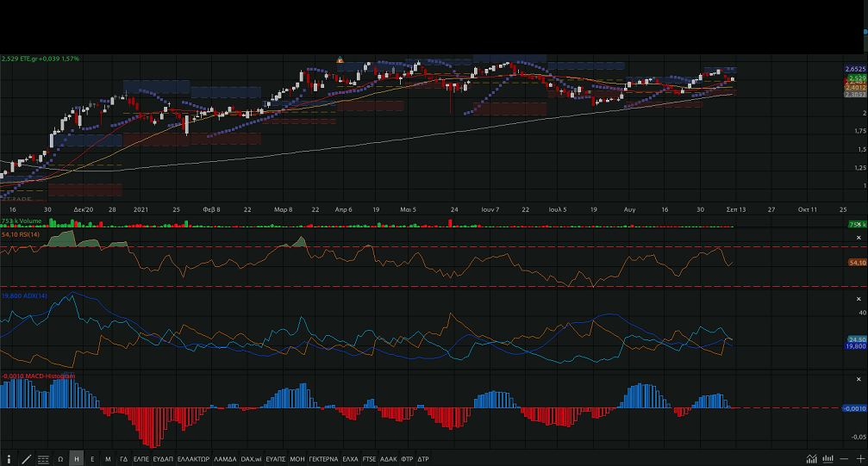Screen dimensions: 868x466
Task: Close the ADX indicator panel
Action: pos(859,299)
